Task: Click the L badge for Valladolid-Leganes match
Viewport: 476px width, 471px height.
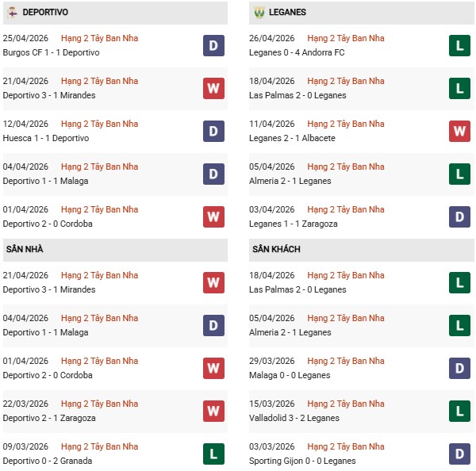Action: click(459, 412)
